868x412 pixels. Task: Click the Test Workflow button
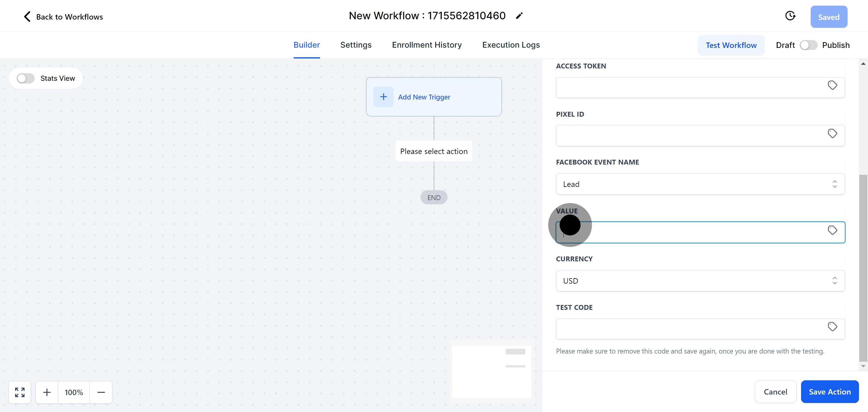731,45
